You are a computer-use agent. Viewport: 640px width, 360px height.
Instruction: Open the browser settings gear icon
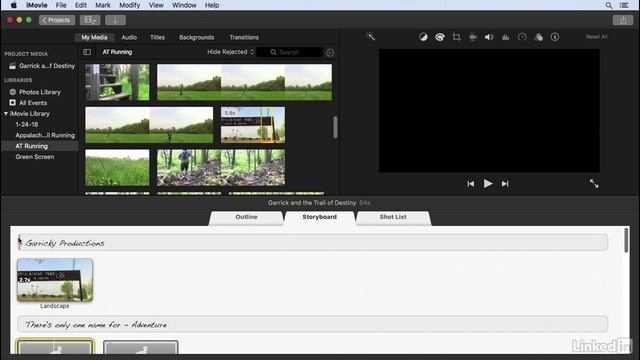(330, 52)
